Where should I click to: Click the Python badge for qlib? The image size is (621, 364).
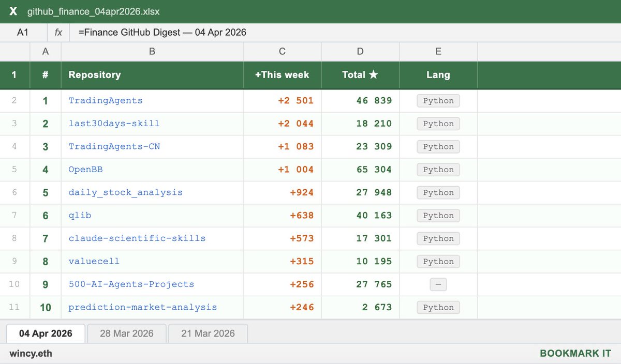pyautogui.click(x=438, y=215)
